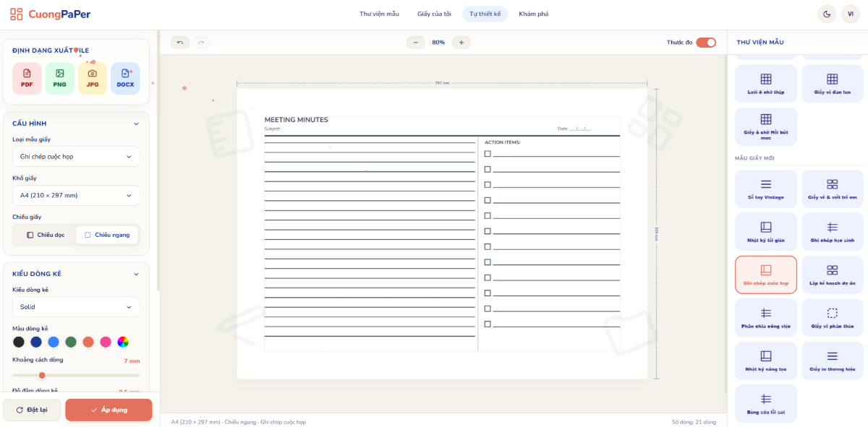Viewport: 868px width, 427px height.
Task: Pick the pink line color swatch
Action: point(106,342)
